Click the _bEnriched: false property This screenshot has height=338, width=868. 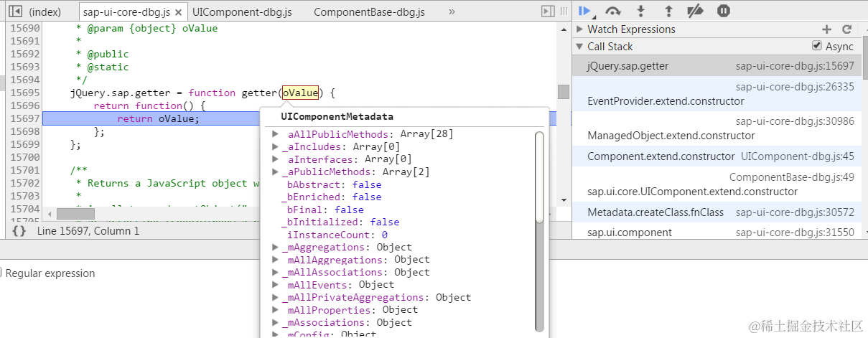coord(331,197)
